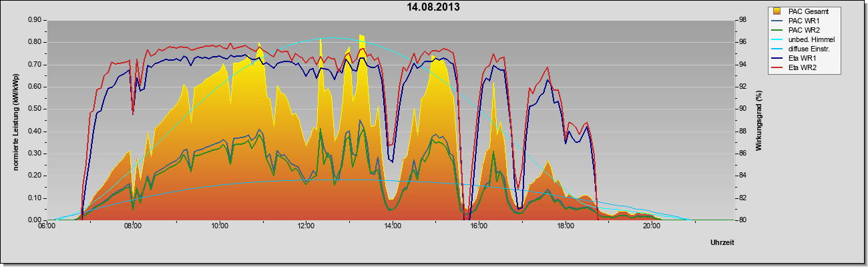The image size is (868, 267).
Task: Click the 18:00 time axis tick
Action: point(565,226)
